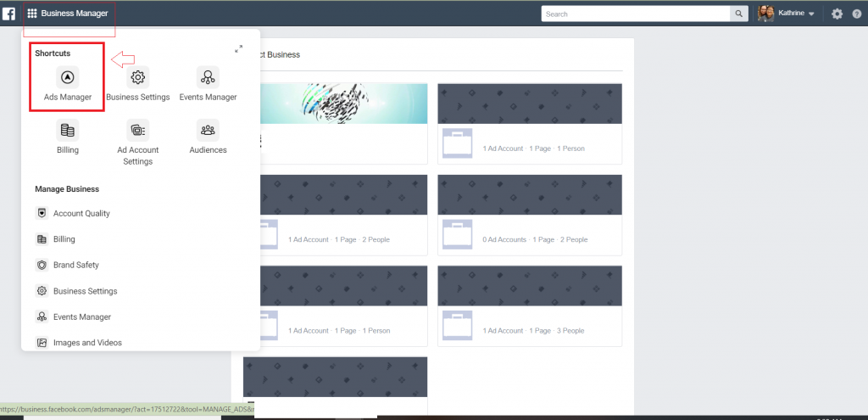868x420 pixels.
Task: Open the settings gear in top bar
Action: coord(837,14)
